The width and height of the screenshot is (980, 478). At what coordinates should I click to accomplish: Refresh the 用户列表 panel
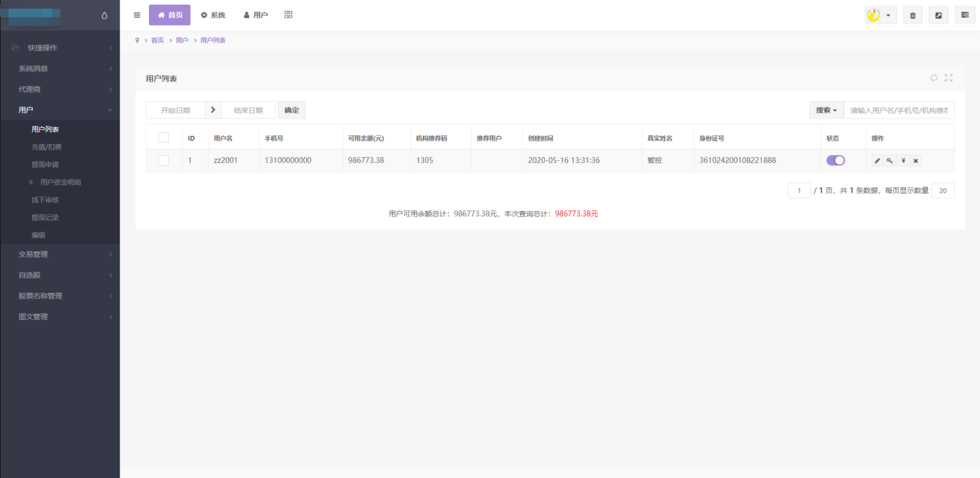(933, 78)
